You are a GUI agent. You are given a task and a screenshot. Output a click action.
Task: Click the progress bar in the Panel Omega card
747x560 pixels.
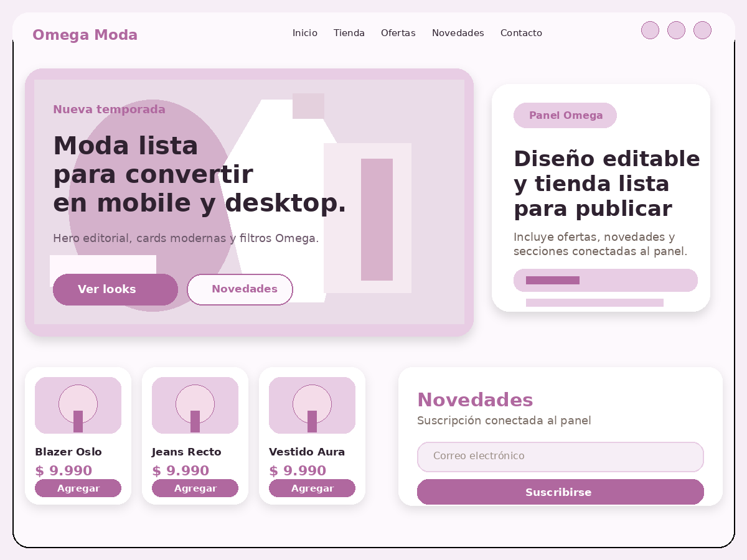pos(606,281)
